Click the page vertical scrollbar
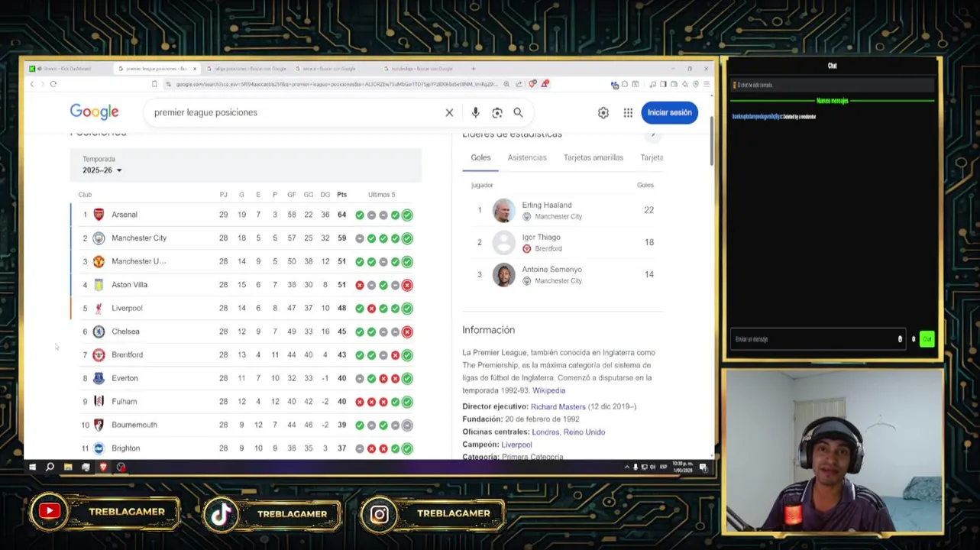The height and width of the screenshot is (550, 980). 712,141
